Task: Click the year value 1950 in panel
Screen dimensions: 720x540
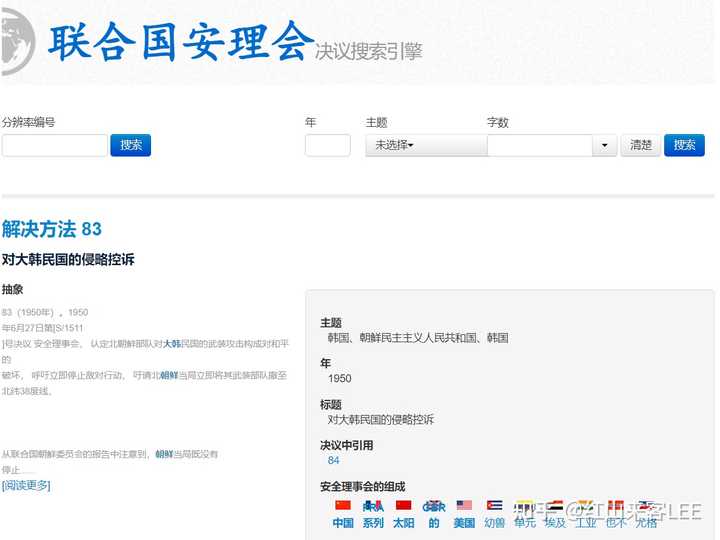Action: (x=340, y=378)
